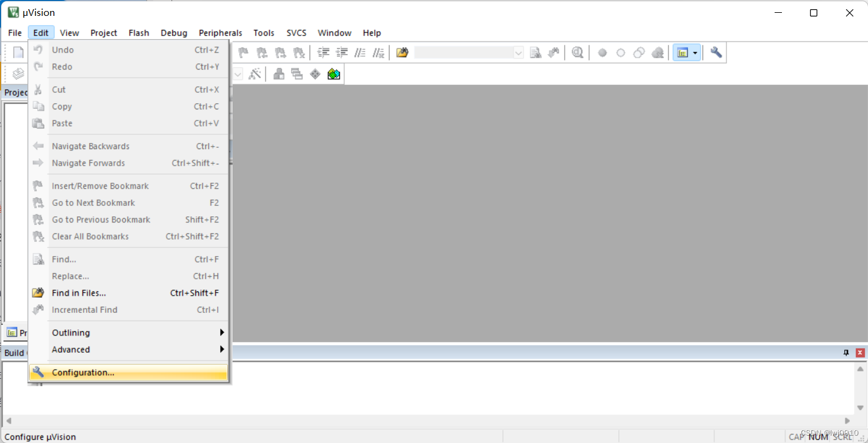This screenshot has height=443, width=868.
Task: Click the clear all bookmarks toolbar icon
Action: pos(298,53)
